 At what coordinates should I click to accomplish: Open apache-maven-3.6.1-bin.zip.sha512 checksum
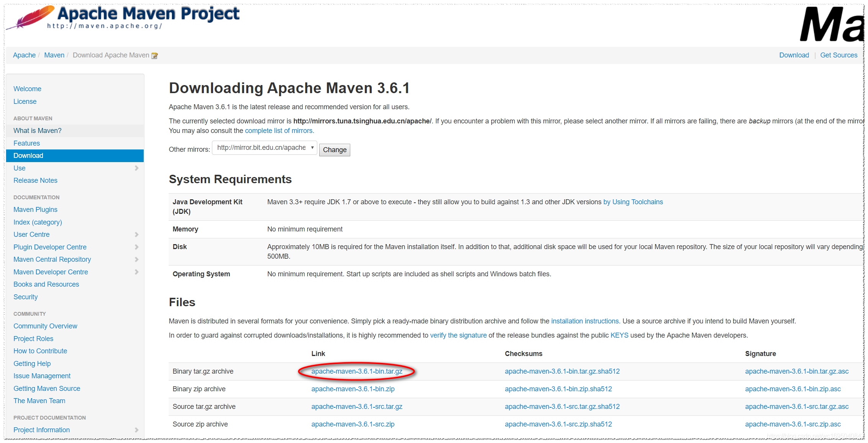(x=558, y=389)
